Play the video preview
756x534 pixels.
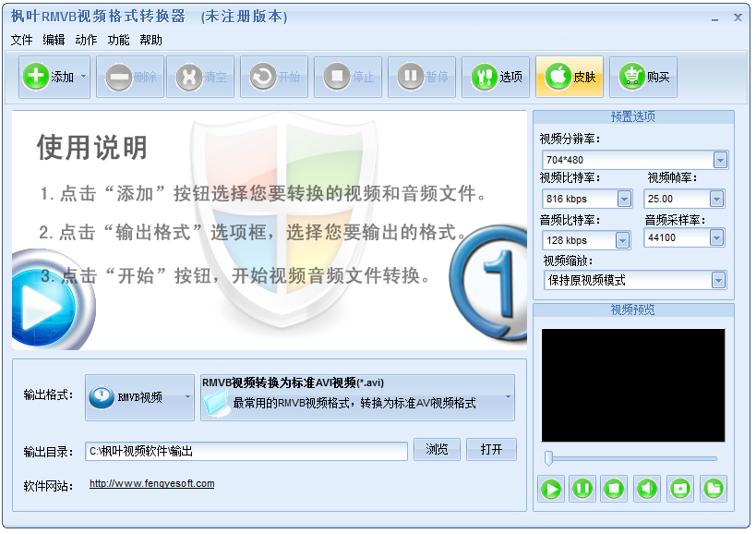coord(551,489)
